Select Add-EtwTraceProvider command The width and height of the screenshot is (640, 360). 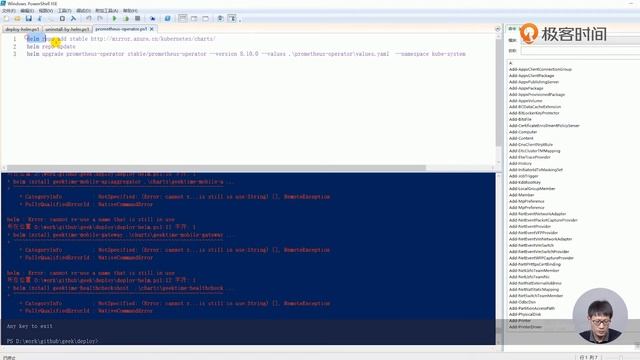pos(529,157)
